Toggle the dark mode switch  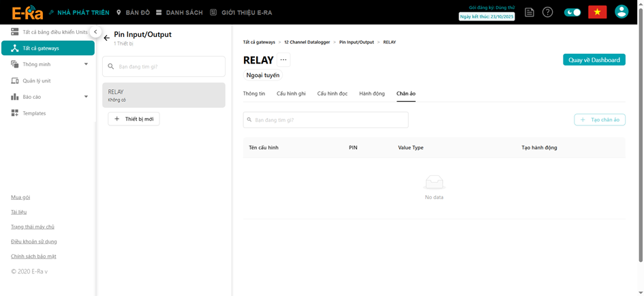[x=572, y=12]
